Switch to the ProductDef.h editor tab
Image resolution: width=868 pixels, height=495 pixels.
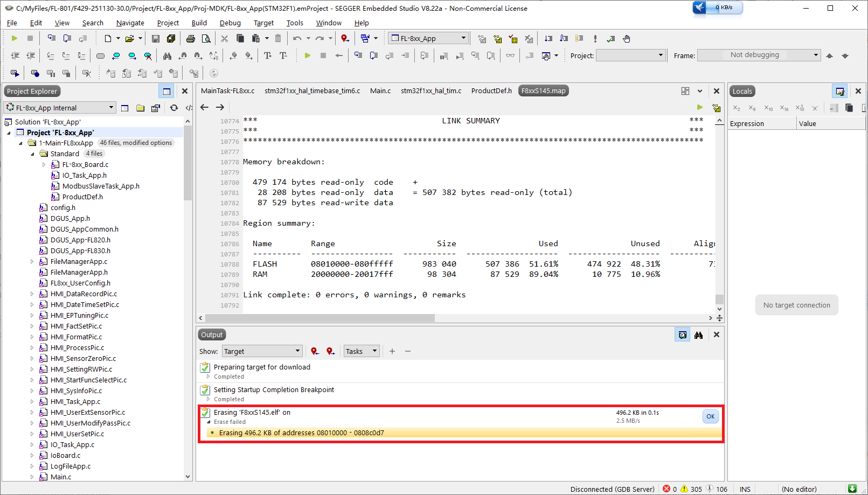pos(491,91)
